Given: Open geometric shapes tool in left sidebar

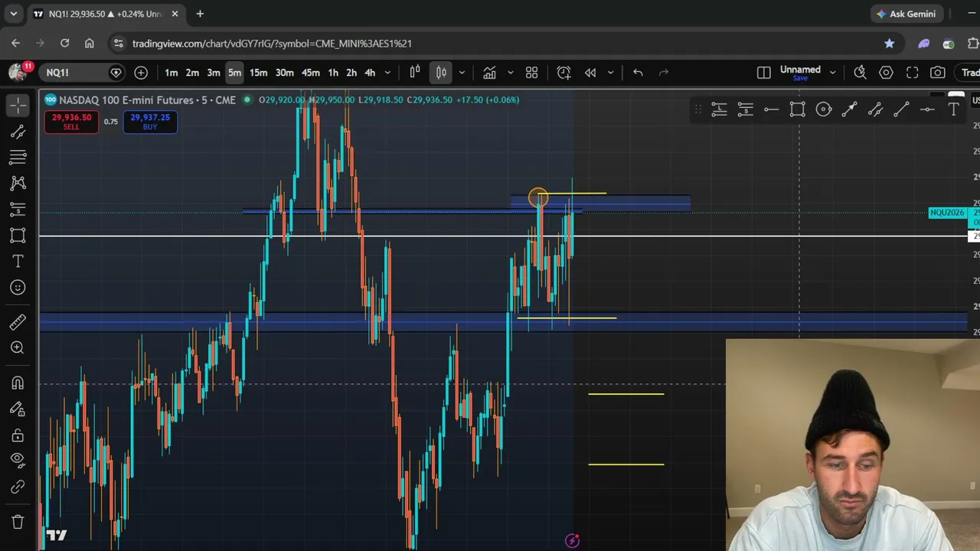Looking at the screenshot, I should pyautogui.click(x=18, y=236).
